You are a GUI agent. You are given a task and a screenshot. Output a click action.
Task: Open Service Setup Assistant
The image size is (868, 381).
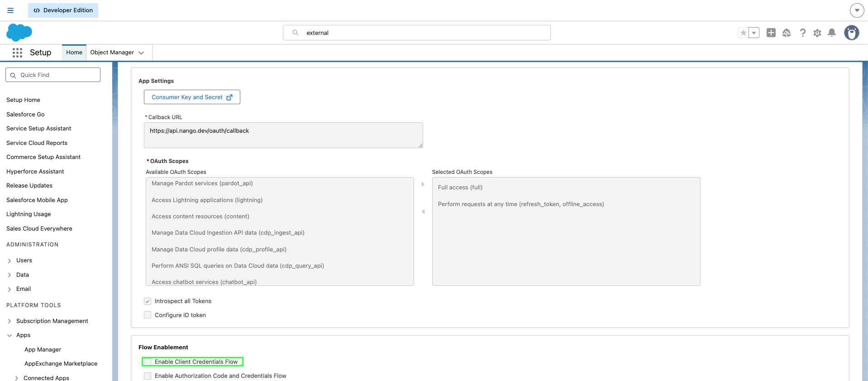(x=39, y=129)
